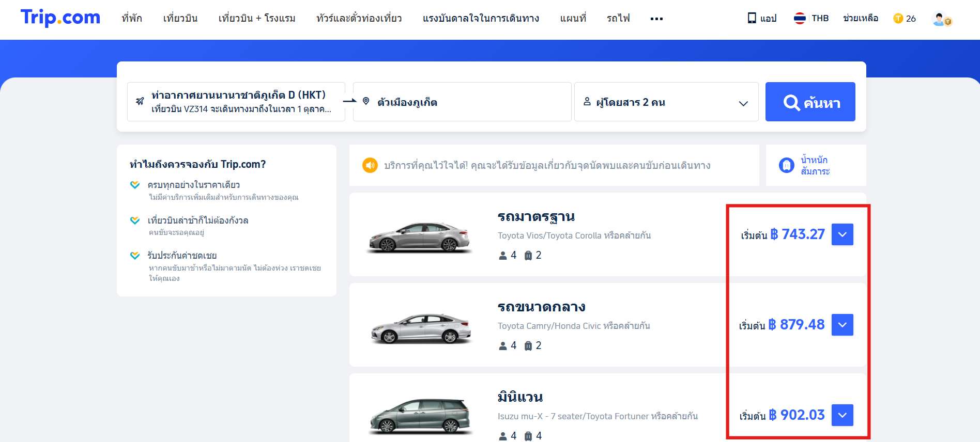Open the THB currency selector
980x442 pixels.
pyautogui.click(x=820, y=19)
